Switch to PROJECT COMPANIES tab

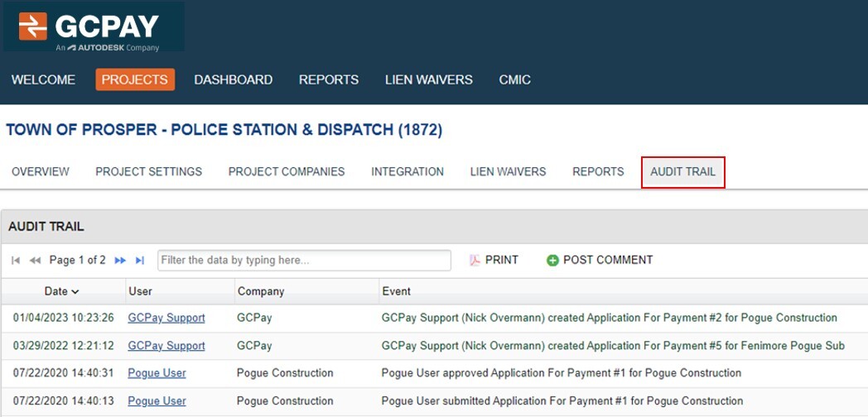(287, 172)
